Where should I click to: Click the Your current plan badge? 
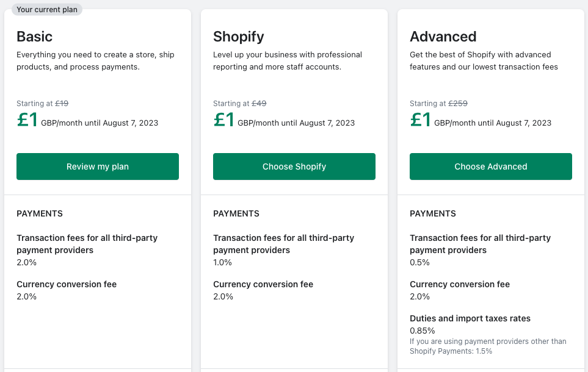(47, 9)
